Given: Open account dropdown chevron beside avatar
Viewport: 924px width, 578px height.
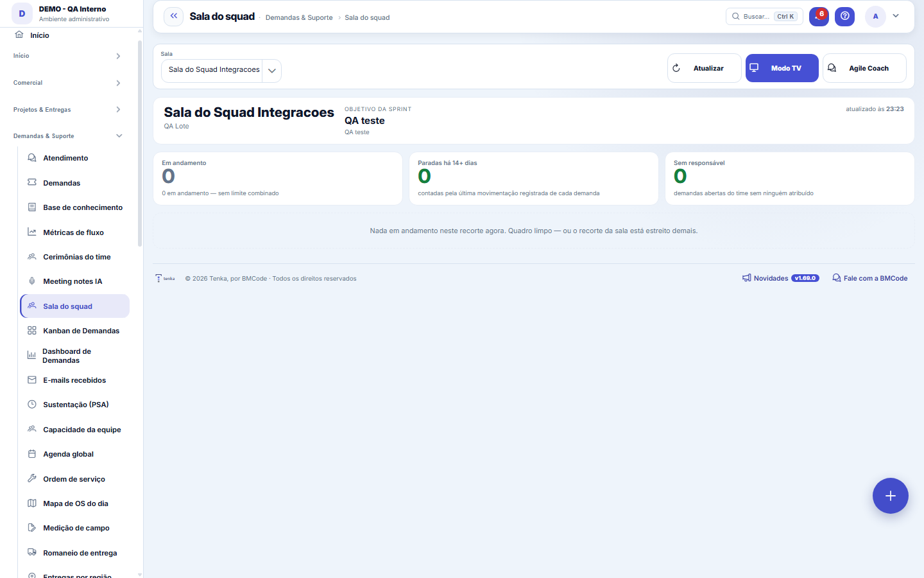Looking at the screenshot, I should pos(896,16).
